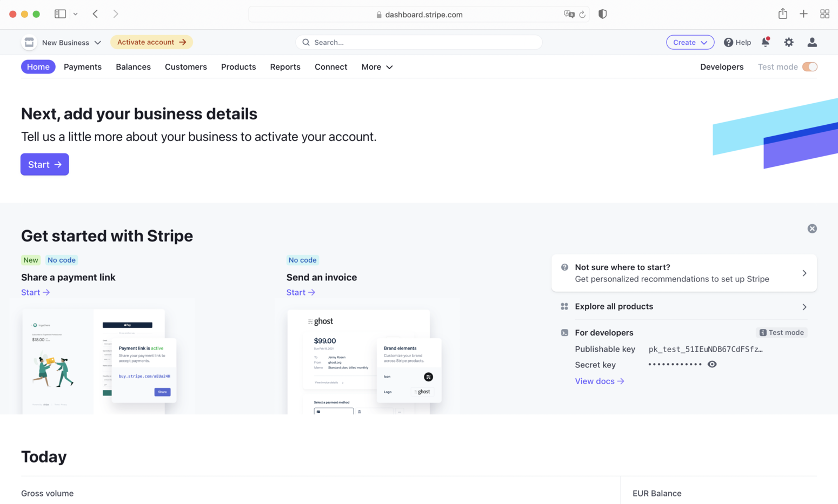838x504 pixels.
Task: Click the Share a payment link heading
Action: [68, 277]
